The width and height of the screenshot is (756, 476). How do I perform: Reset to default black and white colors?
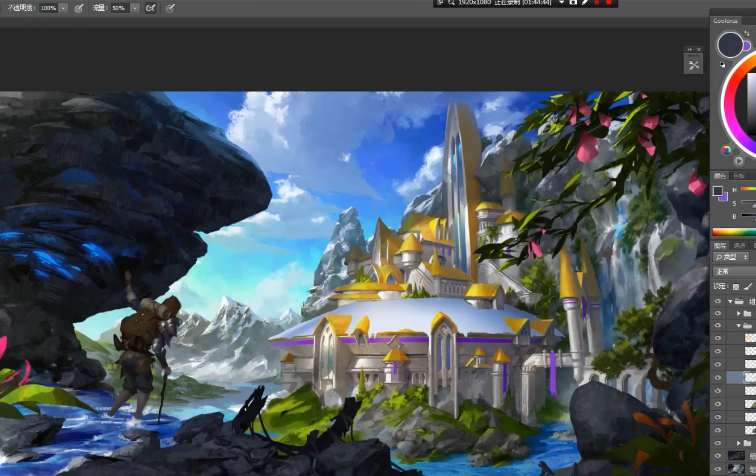point(722,65)
